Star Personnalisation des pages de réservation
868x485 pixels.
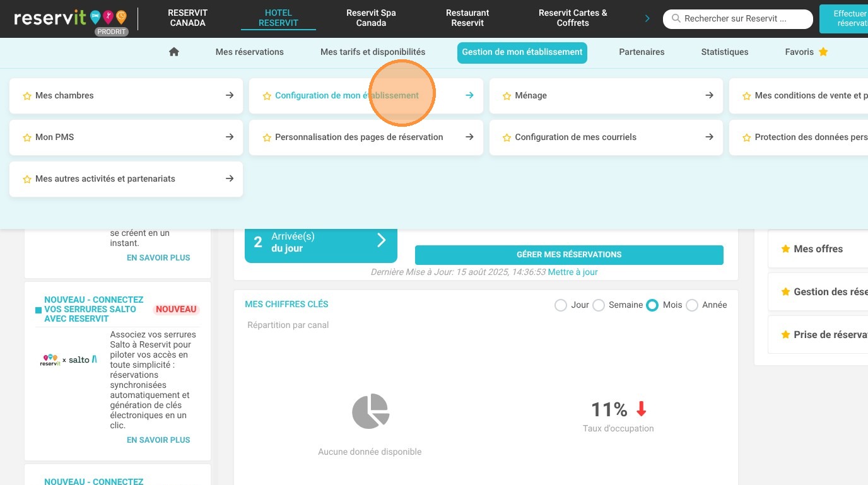[267, 137]
